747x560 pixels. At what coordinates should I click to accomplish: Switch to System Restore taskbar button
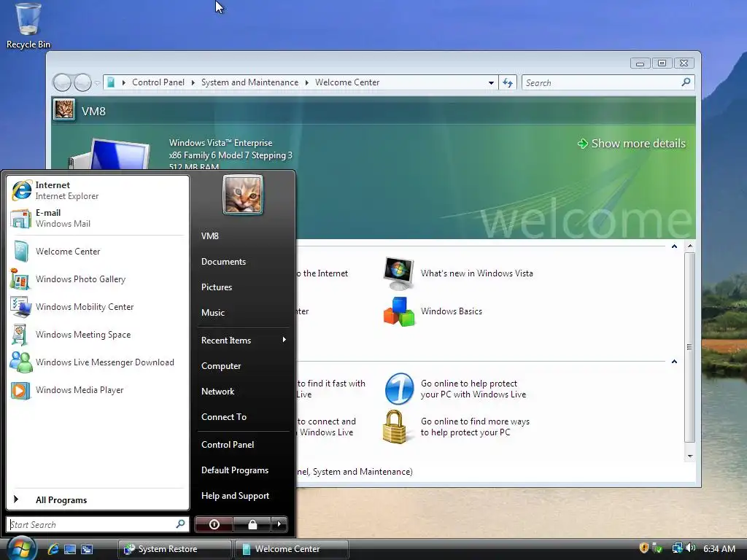[x=174, y=549]
